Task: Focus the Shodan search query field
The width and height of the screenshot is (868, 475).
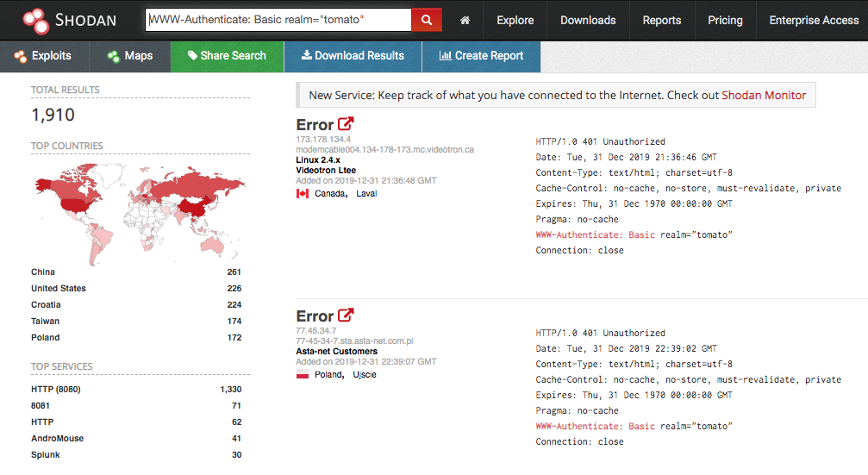Action: tap(278, 20)
